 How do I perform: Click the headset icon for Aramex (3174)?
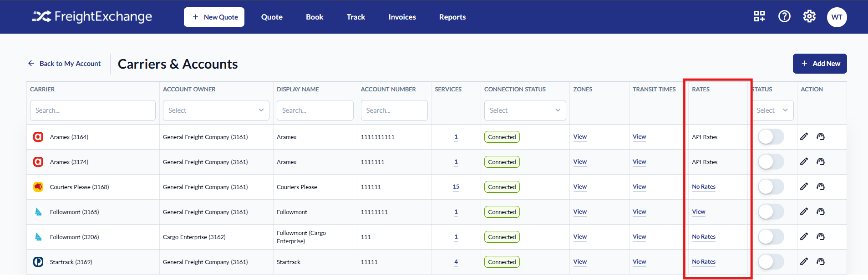821,161
